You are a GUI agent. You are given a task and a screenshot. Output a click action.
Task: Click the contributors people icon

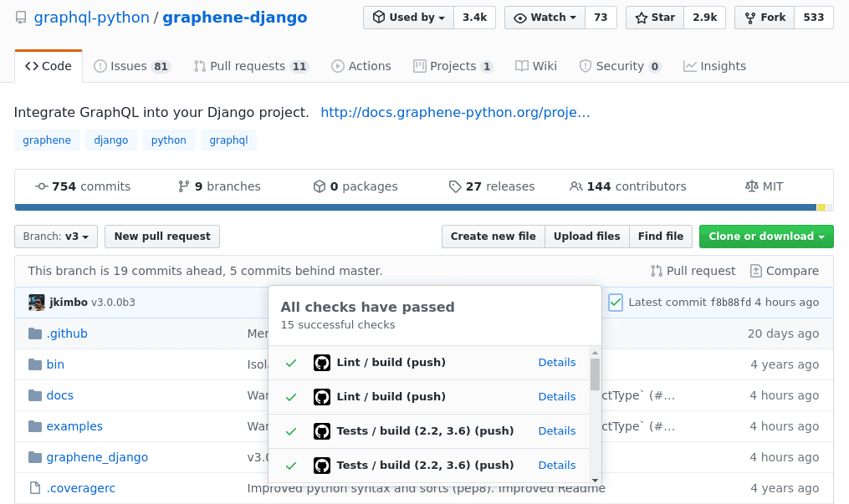pyautogui.click(x=575, y=186)
